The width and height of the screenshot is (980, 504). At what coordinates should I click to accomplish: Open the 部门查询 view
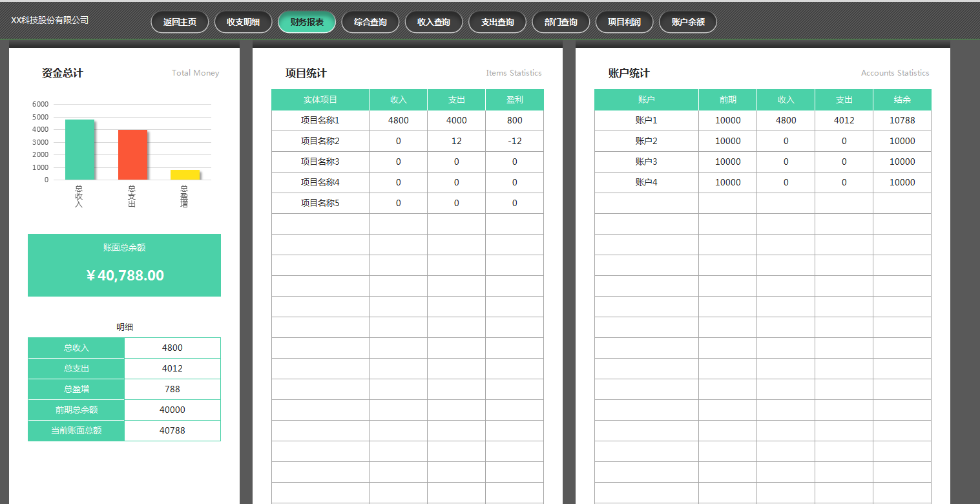(561, 22)
